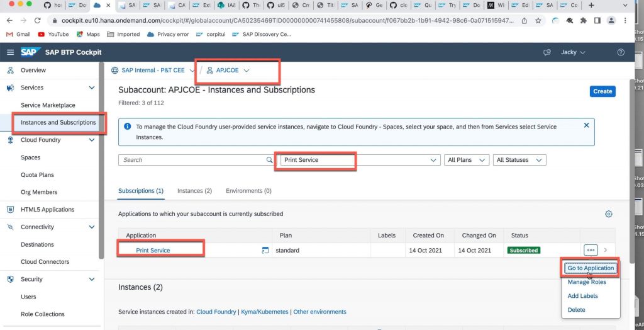This screenshot has height=330, width=644.
Task: Open the notifications feedback icon near Jacky
Action: [x=547, y=52]
